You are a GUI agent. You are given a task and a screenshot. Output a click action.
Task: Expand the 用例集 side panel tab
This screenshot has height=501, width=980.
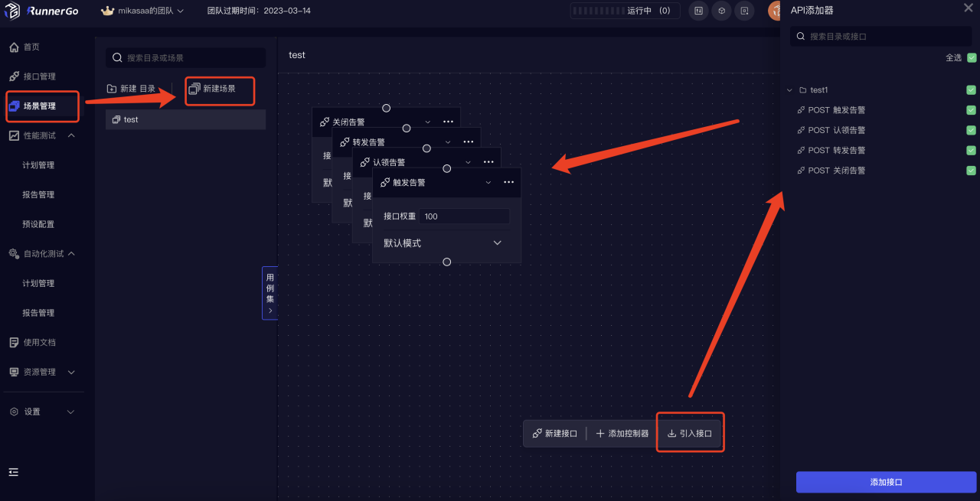[x=270, y=293]
